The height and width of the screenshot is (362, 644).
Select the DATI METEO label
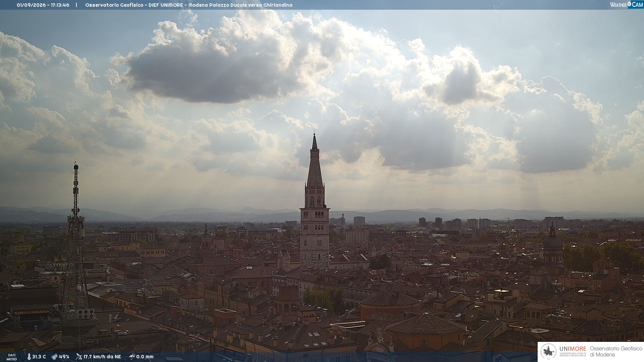(x=12, y=357)
